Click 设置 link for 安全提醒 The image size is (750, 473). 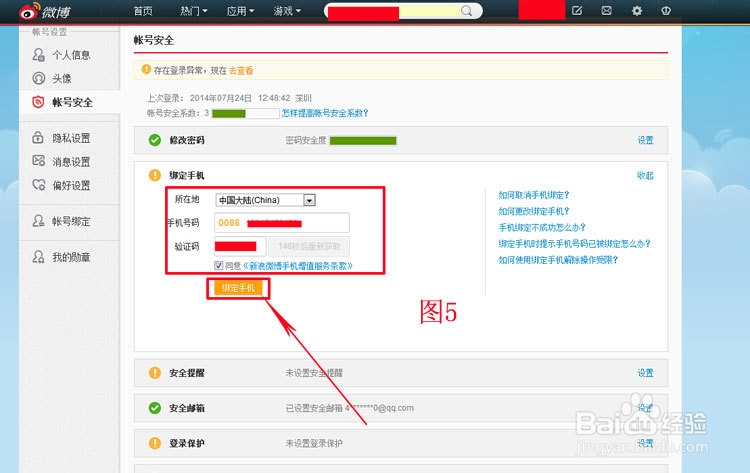(x=645, y=373)
